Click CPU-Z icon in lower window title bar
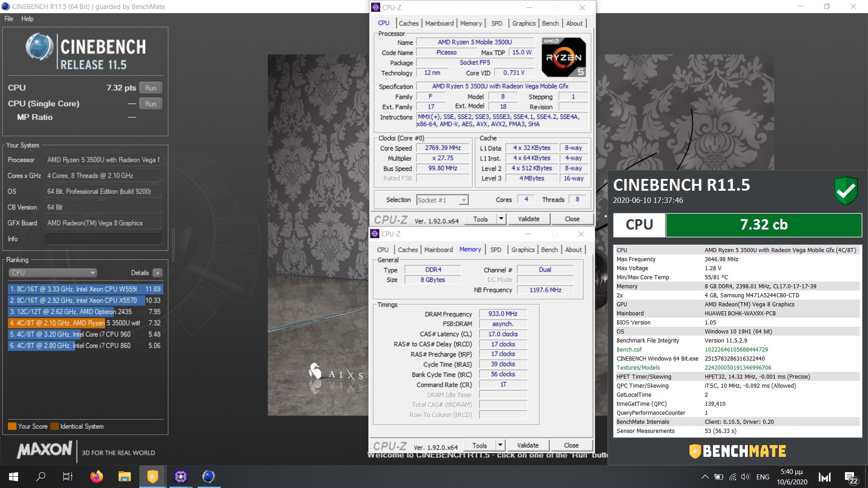Viewport: 868px width, 488px height. pyautogui.click(x=375, y=234)
